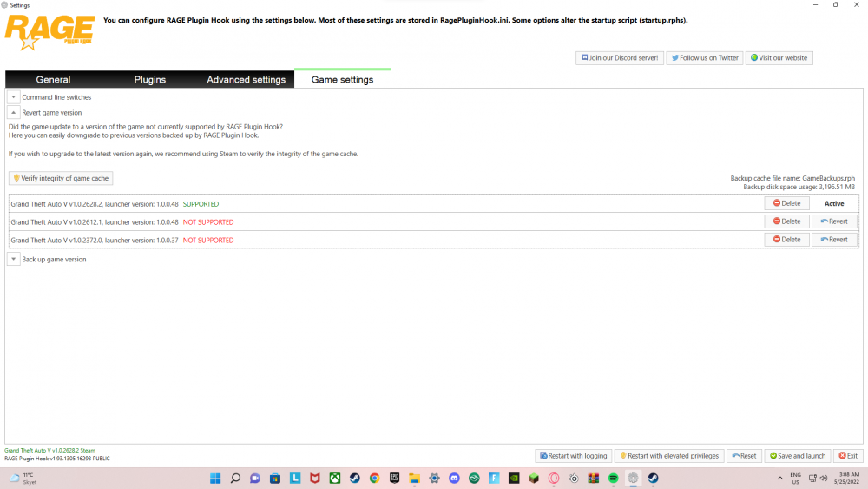
Task: Click Grand Theft Auto V Steam version status
Action: tap(49, 451)
